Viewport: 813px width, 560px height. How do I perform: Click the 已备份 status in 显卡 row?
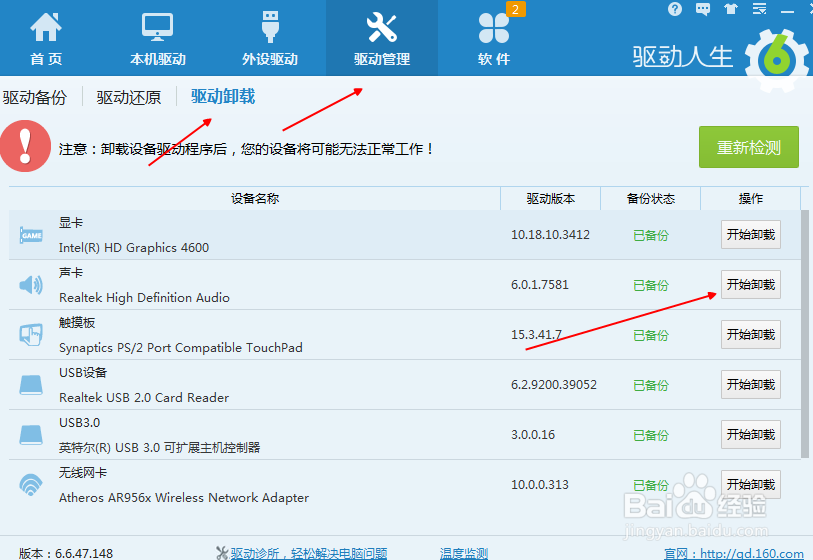(x=651, y=235)
